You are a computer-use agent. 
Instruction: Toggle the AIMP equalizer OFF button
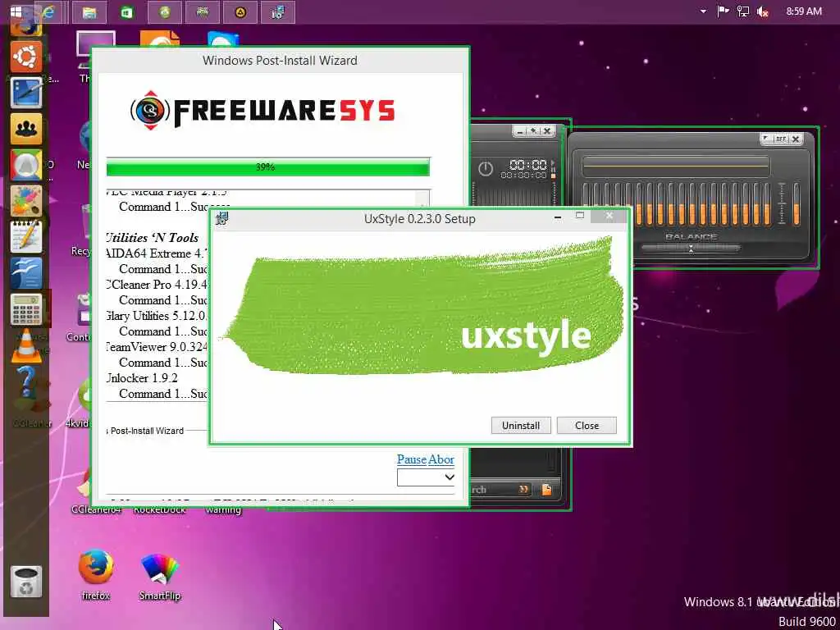point(781,139)
